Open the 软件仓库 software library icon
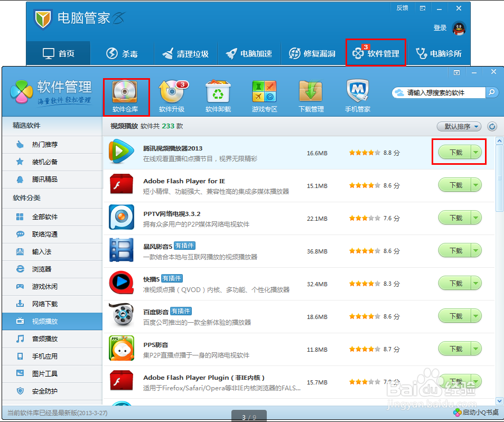Viewport: 504px width, 422px height. (125, 97)
